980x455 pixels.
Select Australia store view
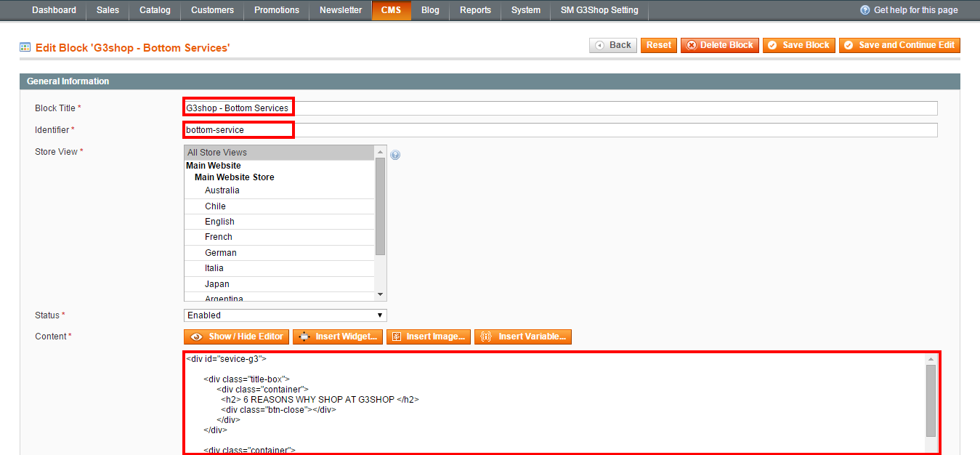[x=279, y=190]
